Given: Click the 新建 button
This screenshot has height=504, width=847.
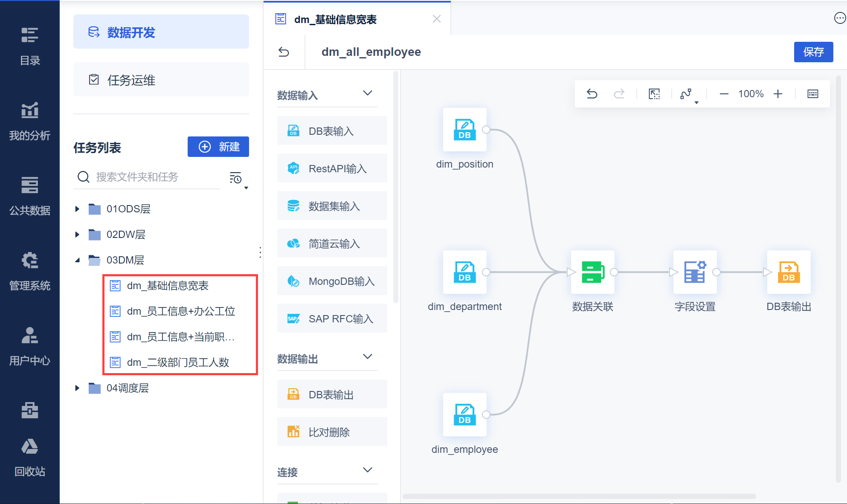Looking at the screenshot, I should click(218, 147).
